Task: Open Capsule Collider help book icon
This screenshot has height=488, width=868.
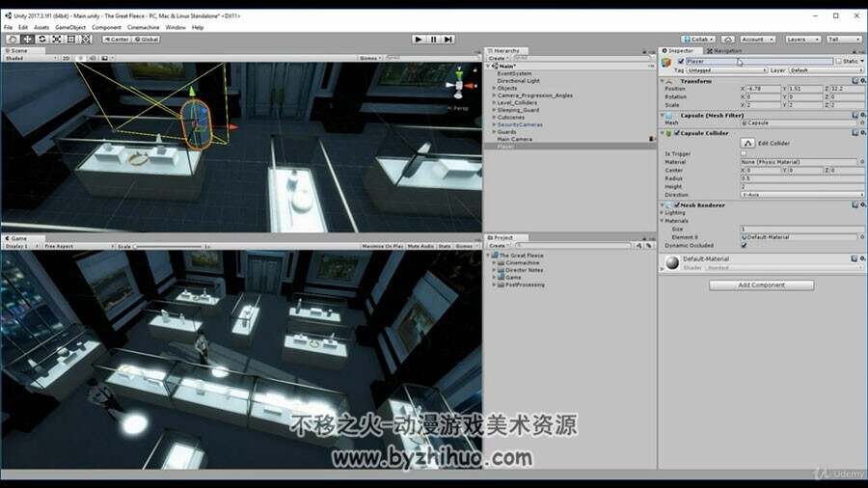Action: click(x=854, y=133)
